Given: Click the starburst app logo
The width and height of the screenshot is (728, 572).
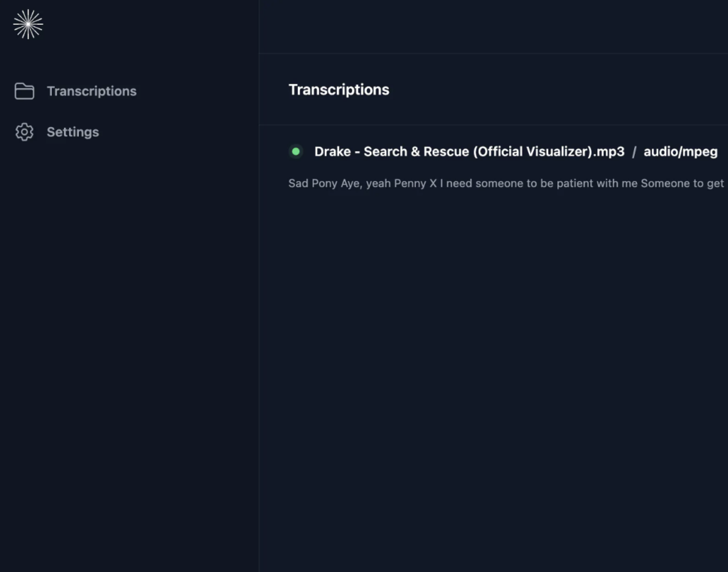Looking at the screenshot, I should (x=28, y=24).
